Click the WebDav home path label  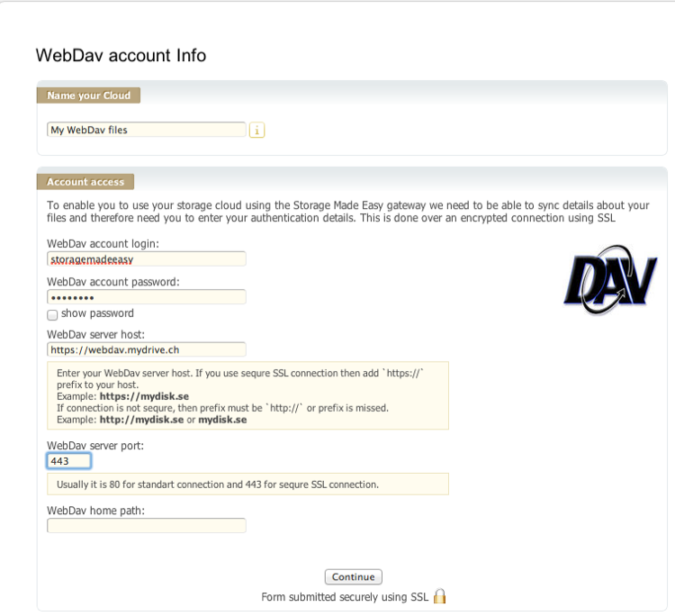tap(95, 511)
